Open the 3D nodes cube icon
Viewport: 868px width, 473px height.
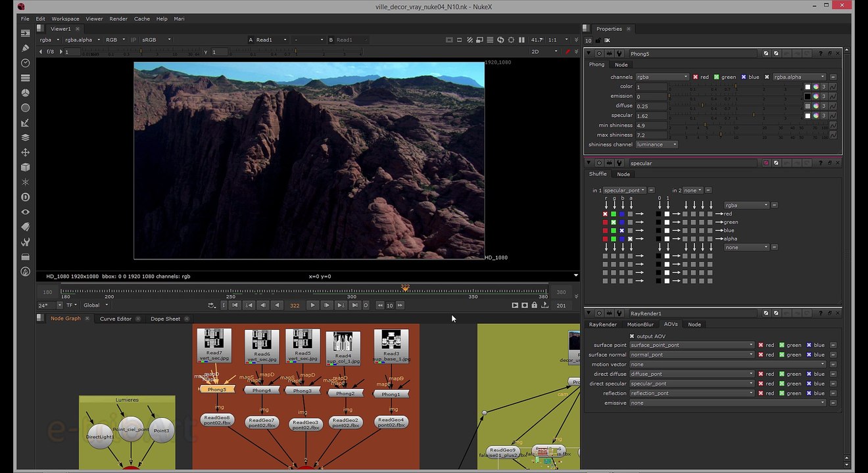[x=25, y=168]
